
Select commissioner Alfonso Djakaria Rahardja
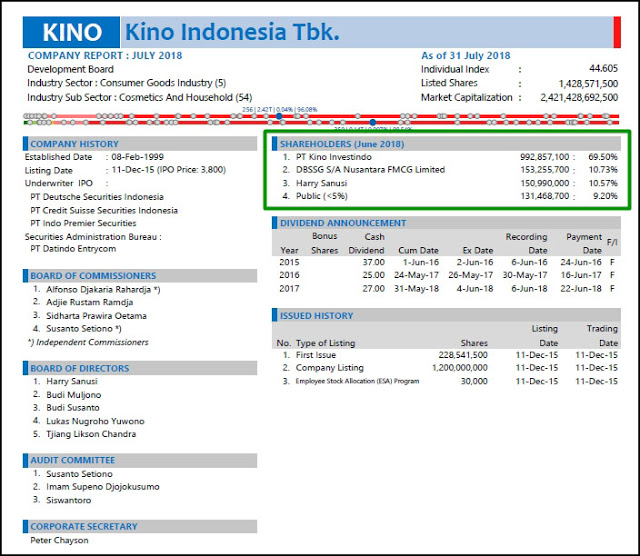[x=103, y=290]
